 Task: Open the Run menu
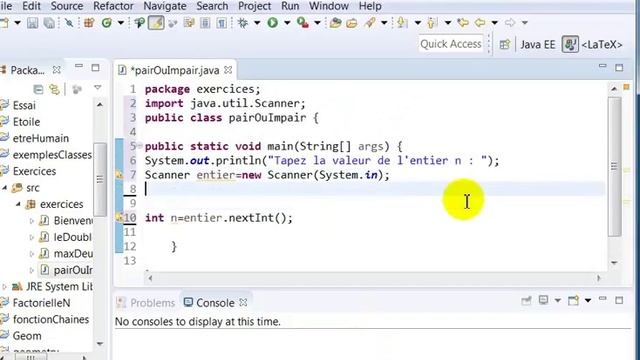point(290,6)
